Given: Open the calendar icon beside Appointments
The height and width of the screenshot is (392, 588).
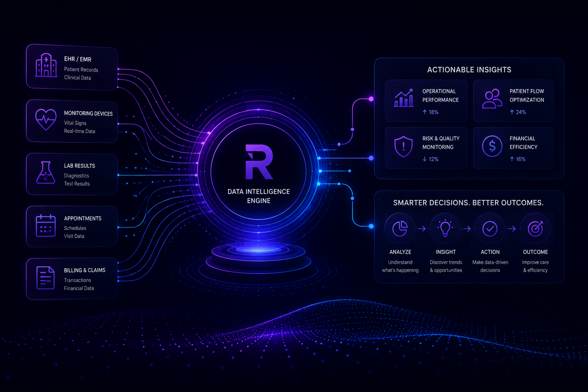Looking at the screenshot, I should 46,226.
